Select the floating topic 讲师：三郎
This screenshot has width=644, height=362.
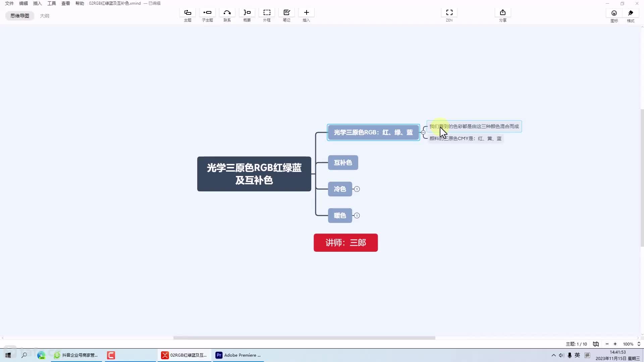346,243
